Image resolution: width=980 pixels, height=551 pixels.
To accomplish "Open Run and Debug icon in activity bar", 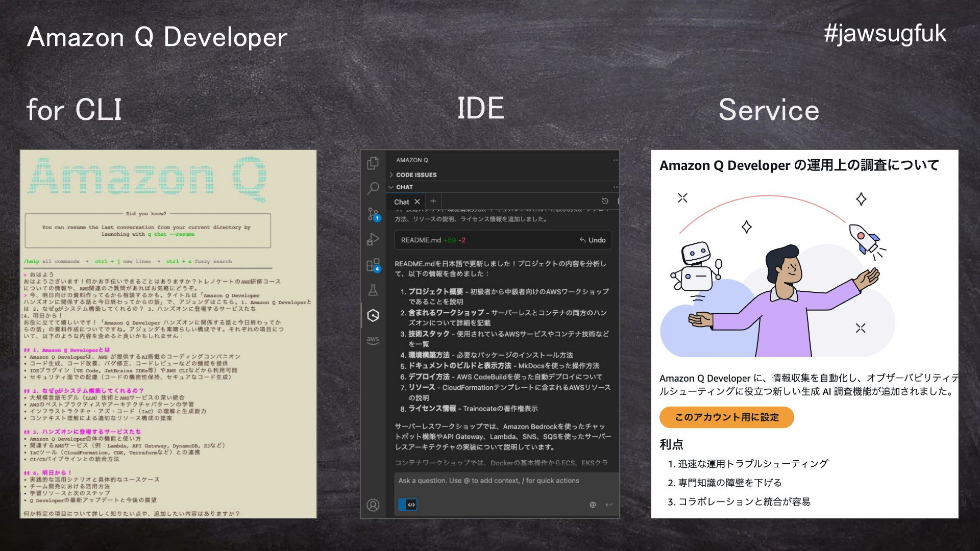I will click(x=373, y=239).
